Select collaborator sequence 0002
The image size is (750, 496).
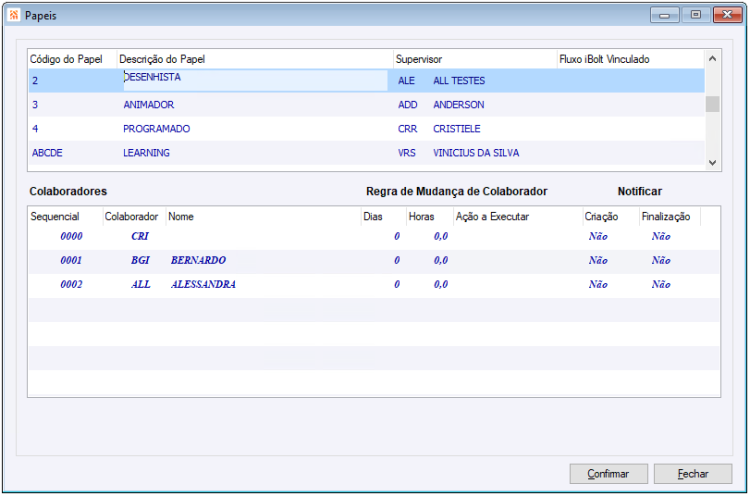point(71,284)
